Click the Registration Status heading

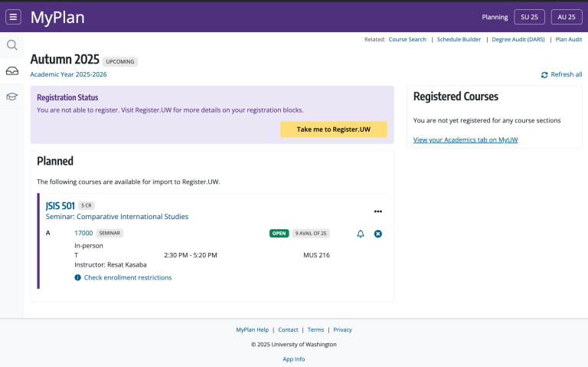tap(67, 97)
